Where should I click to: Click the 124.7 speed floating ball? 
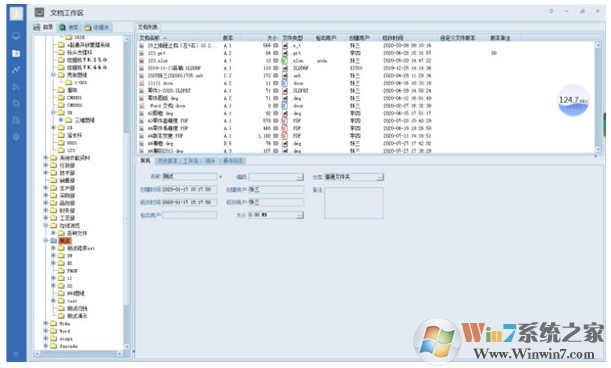tap(573, 100)
